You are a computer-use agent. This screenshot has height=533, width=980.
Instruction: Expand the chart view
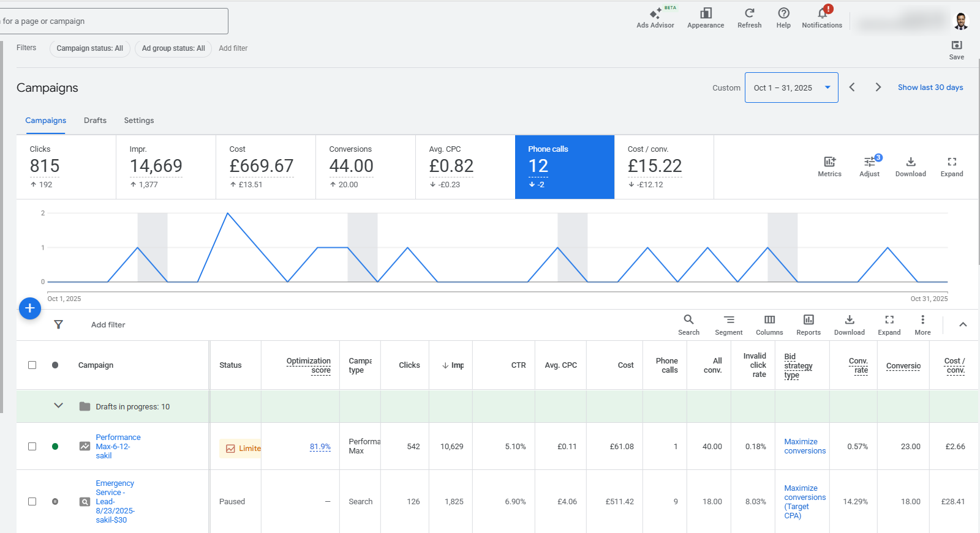click(951, 166)
